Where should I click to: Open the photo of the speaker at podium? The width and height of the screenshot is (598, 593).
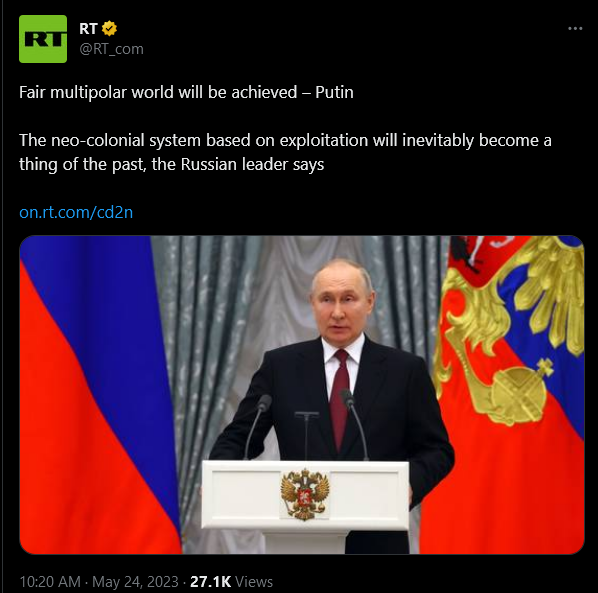302,395
